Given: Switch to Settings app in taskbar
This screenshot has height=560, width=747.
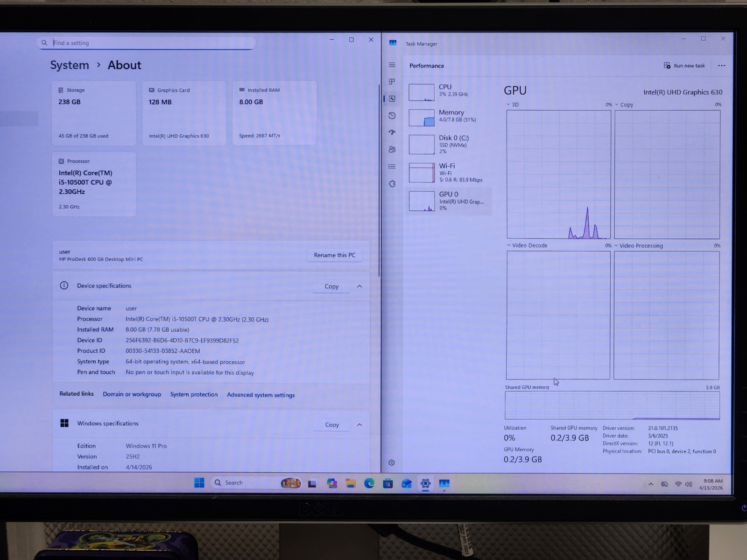Looking at the screenshot, I should [425, 483].
